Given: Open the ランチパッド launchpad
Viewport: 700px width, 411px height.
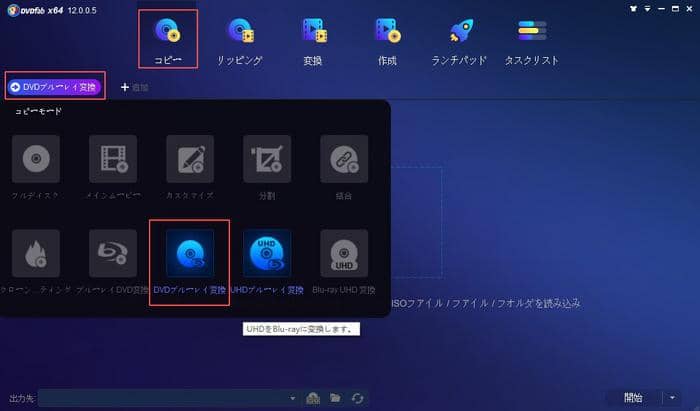Looking at the screenshot, I should (x=459, y=42).
